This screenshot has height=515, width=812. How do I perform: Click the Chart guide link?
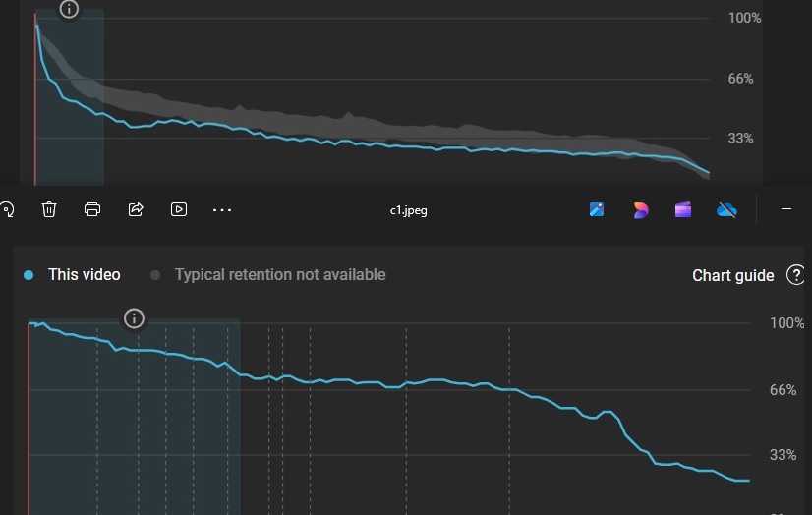coord(732,275)
